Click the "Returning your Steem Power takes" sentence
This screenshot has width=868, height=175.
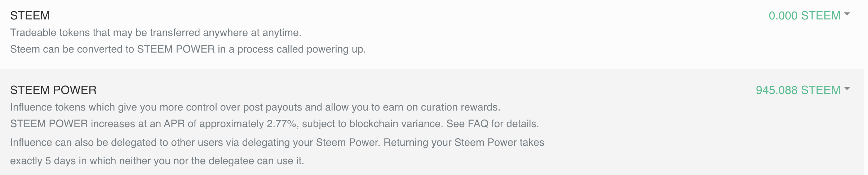point(464,143)
